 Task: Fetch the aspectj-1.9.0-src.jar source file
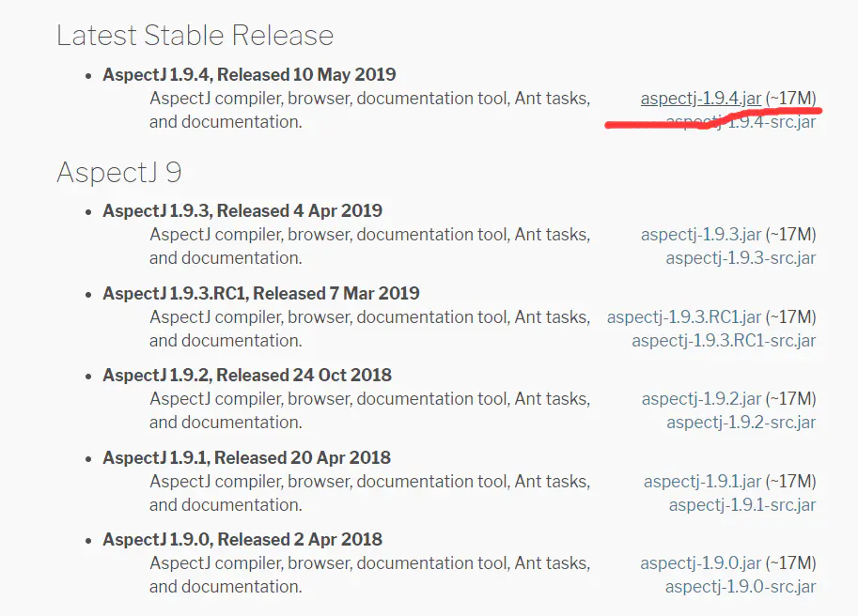(741, 587)
